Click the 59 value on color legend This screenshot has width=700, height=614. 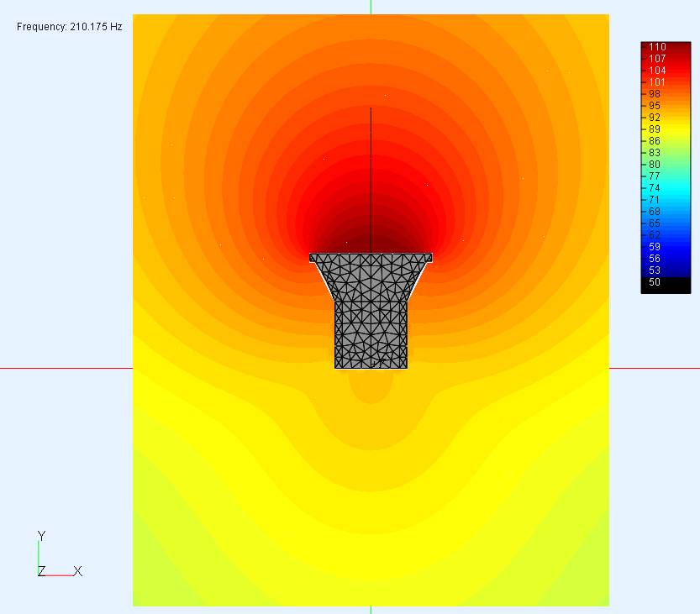(655, 247)
